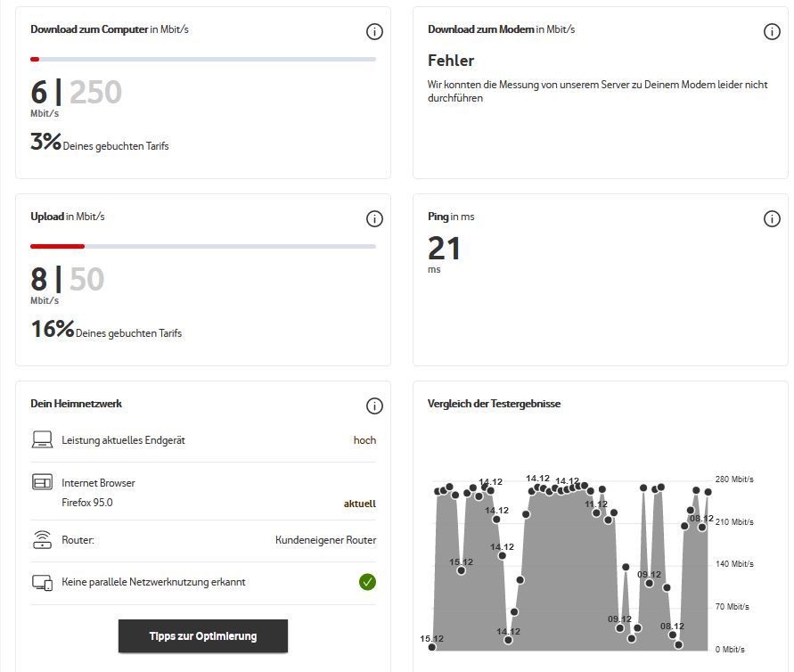Click the 'Fehler' heading in Modem card
Screen dimensions: 794x672
pos(451,61)
